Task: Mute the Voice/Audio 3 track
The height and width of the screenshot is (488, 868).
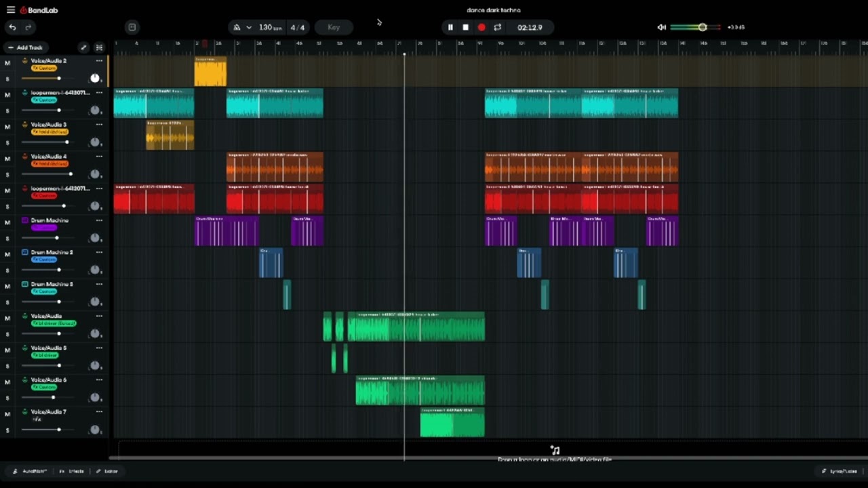Action: tap(7, 127)
